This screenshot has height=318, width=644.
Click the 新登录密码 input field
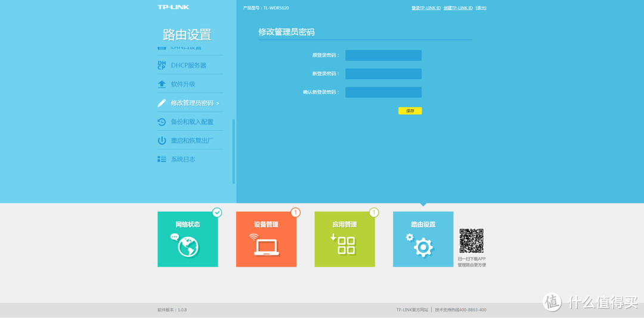point(383,74)
